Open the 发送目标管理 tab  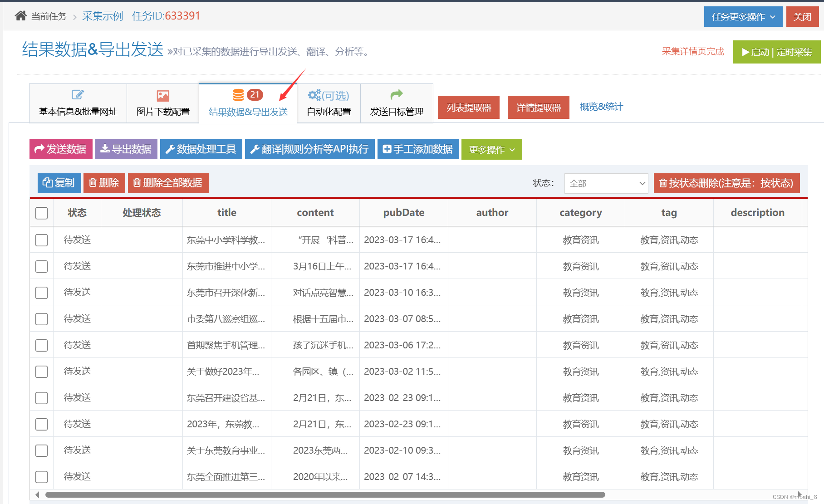coord(397,103)
